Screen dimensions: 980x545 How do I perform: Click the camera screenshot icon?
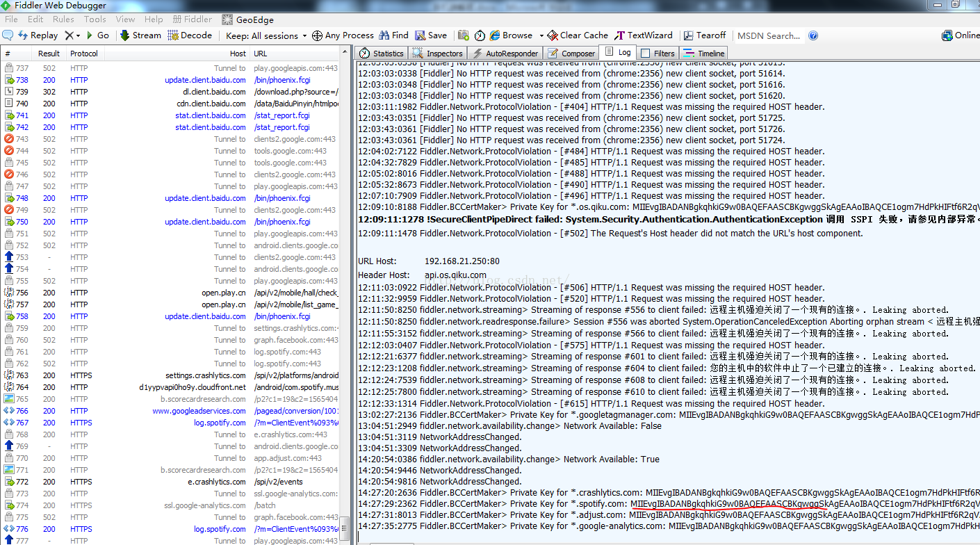(464, 35)
